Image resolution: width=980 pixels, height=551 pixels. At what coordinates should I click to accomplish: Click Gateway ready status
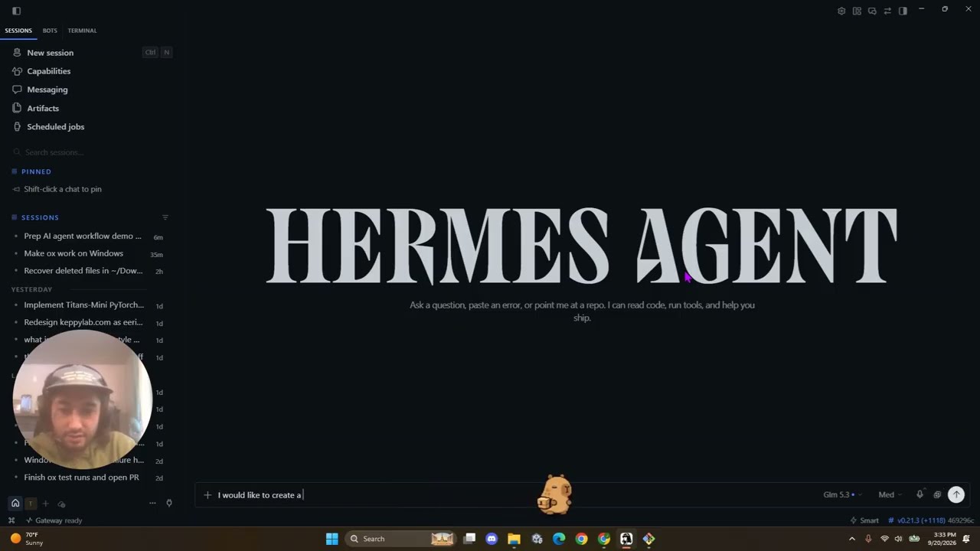click(x=54, y=520)
